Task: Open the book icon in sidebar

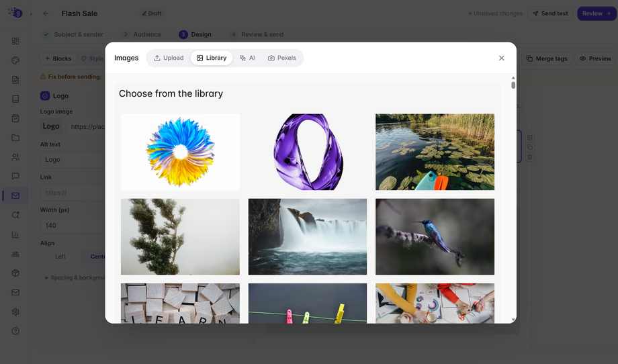Action: coord(15,99)
